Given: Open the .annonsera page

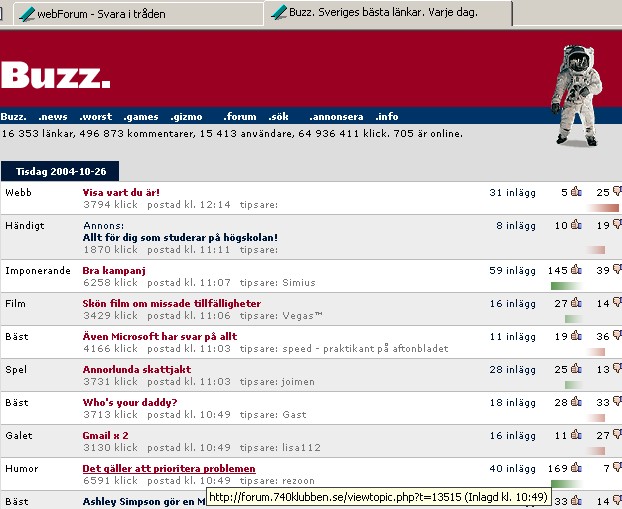Looking at the screenshot, I should tap(336, 117).
